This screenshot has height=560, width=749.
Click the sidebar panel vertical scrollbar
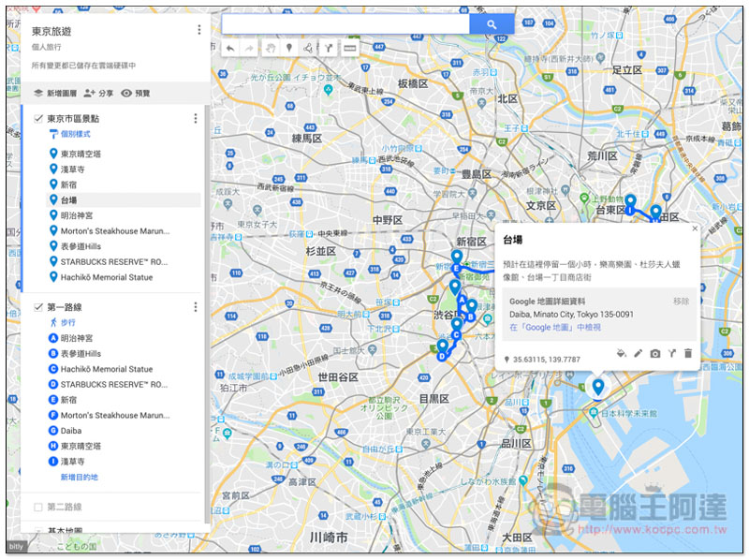click(x=207, y=313)
